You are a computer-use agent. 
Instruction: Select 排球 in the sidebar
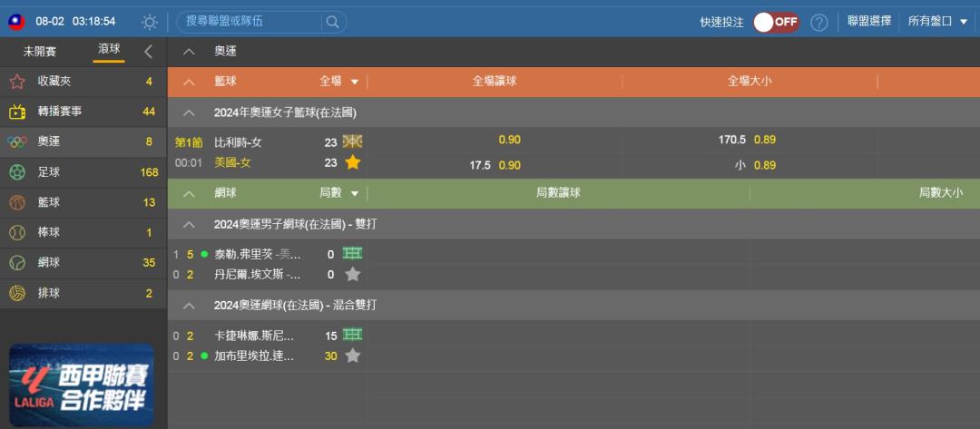pos(83,293)
